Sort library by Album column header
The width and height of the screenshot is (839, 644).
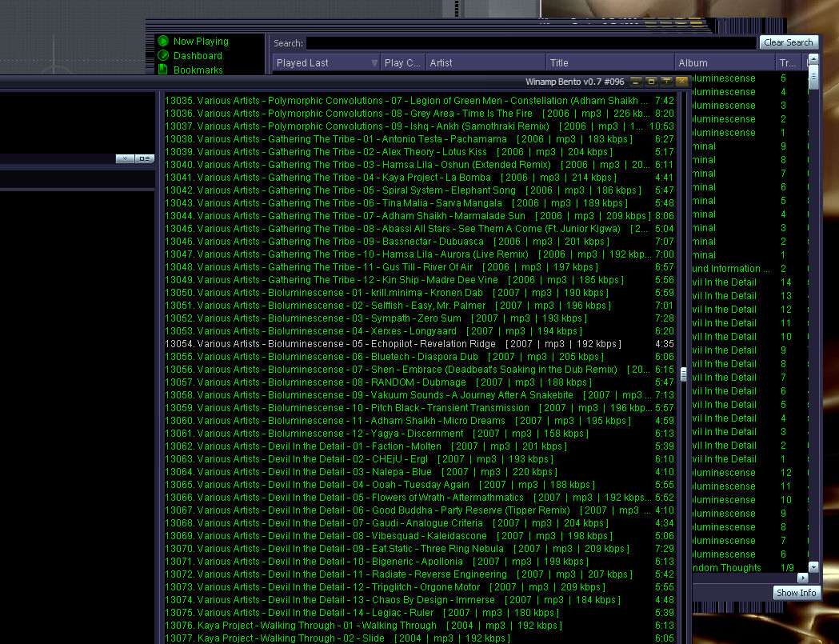tap(725, 62)
